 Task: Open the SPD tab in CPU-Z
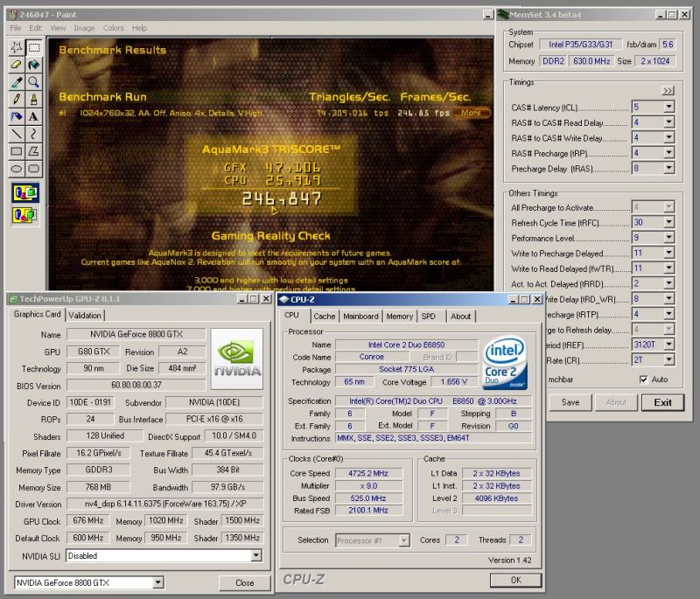428,317
